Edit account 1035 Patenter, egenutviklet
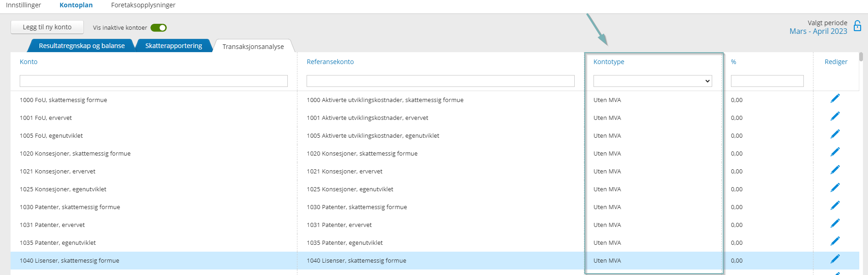The image size is (868, 275). point(835,241)
